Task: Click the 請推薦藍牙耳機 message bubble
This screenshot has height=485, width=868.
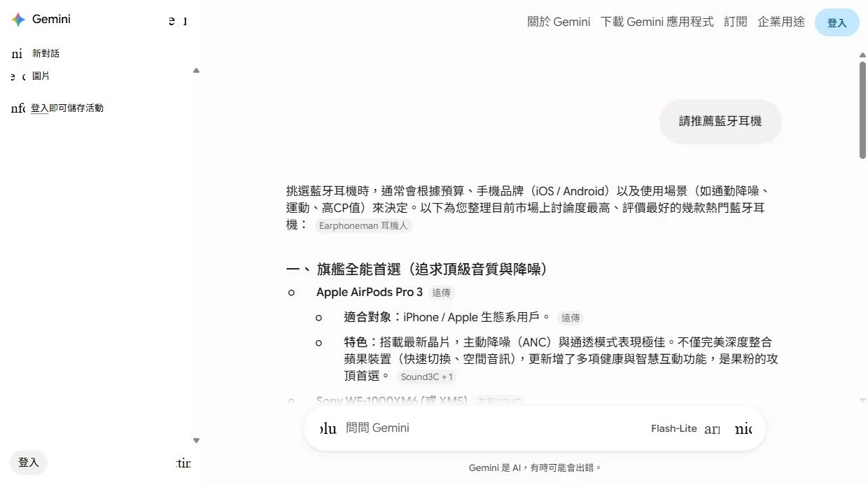Action: point(720,122)
